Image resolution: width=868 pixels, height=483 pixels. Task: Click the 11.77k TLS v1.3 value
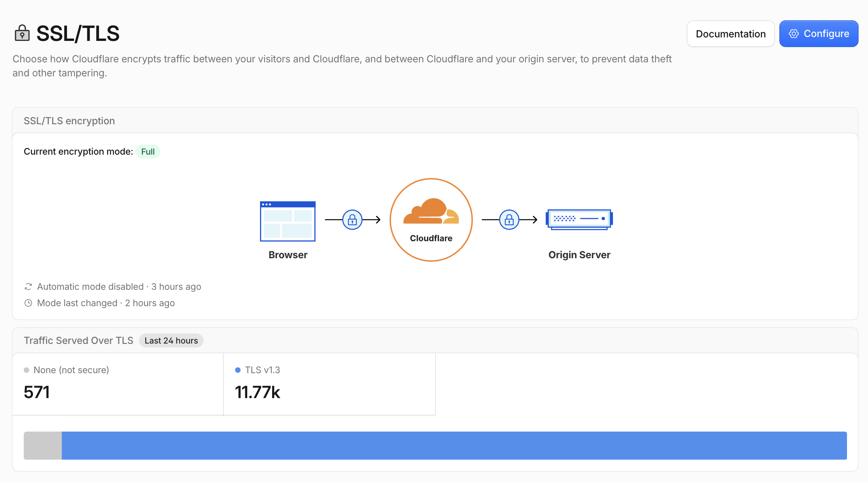pyautogui.click(x=257, y=392)
